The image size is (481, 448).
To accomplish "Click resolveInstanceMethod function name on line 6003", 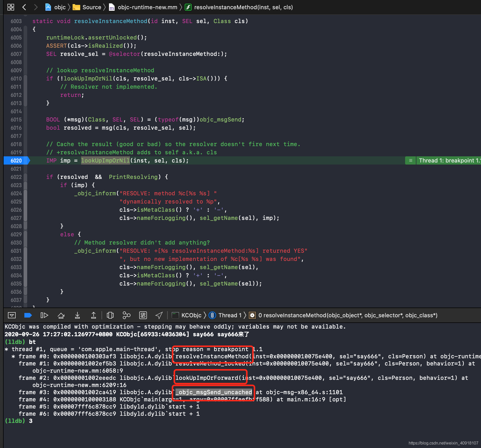I will pyautogui.click(x=111, y=21).
